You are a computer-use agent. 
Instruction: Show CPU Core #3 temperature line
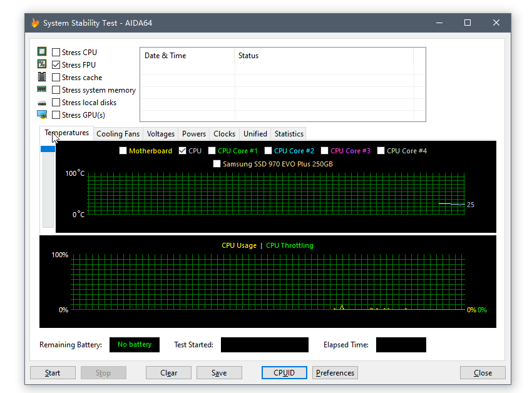click(x=324, y=151)
